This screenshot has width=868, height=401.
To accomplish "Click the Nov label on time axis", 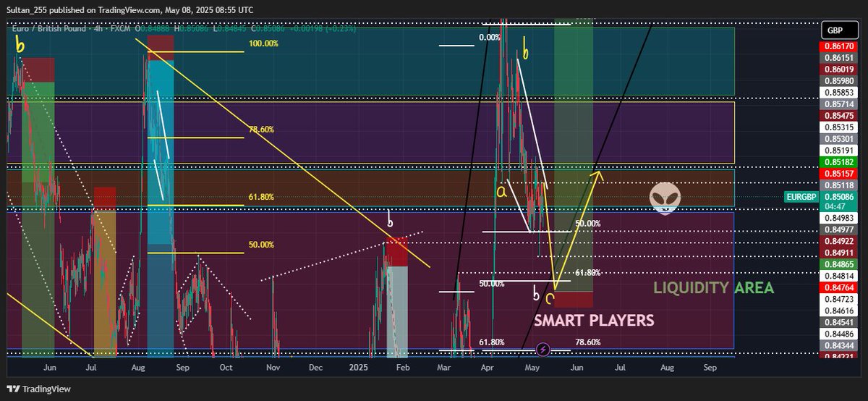I will click(272, 368).
